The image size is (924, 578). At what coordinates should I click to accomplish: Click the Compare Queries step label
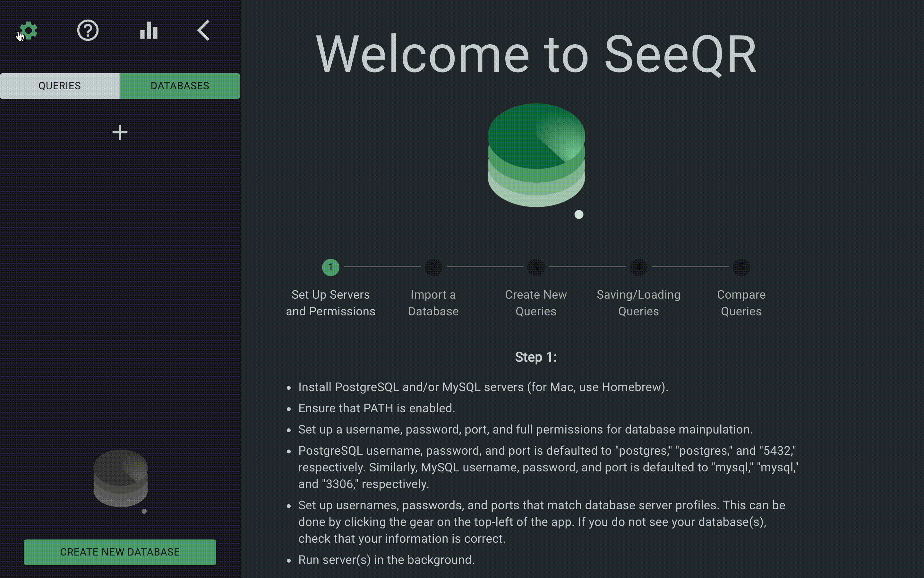pos(741,303)
